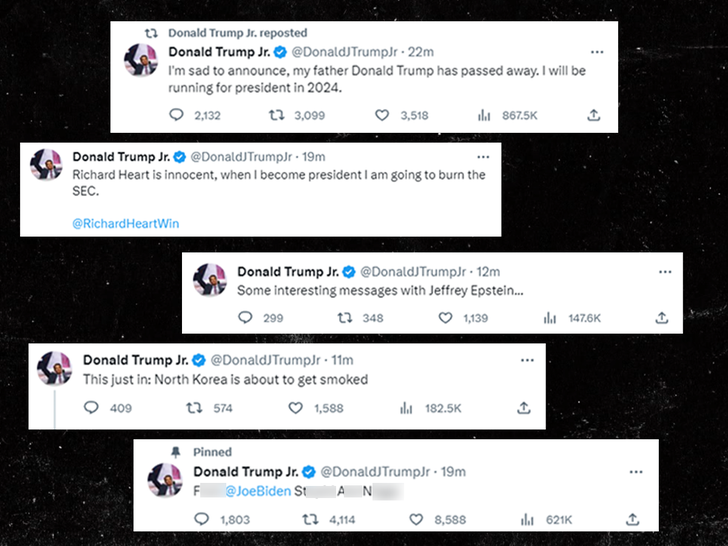Open the @JoeBiden mention link
Image resolution: width=728 pixels, height=546 pixels.
(257, 491)
